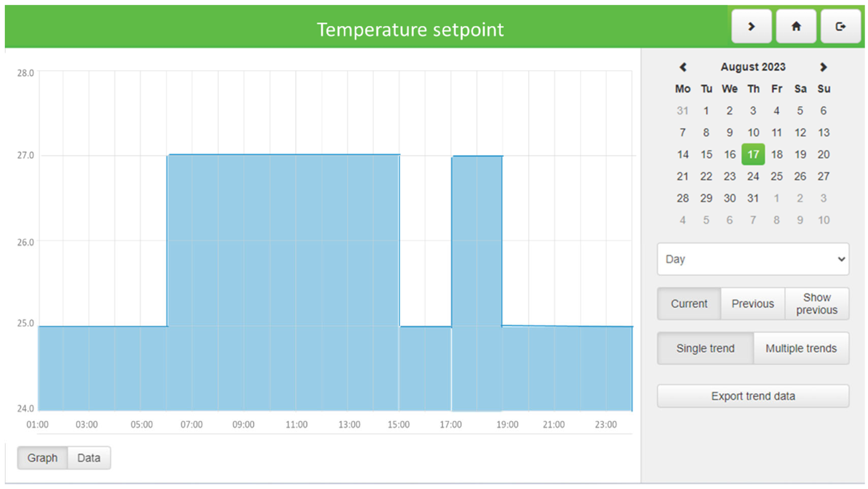Click the forward arrow icon in header
Viewport: 868px width, 489px height.
point(751,26)
